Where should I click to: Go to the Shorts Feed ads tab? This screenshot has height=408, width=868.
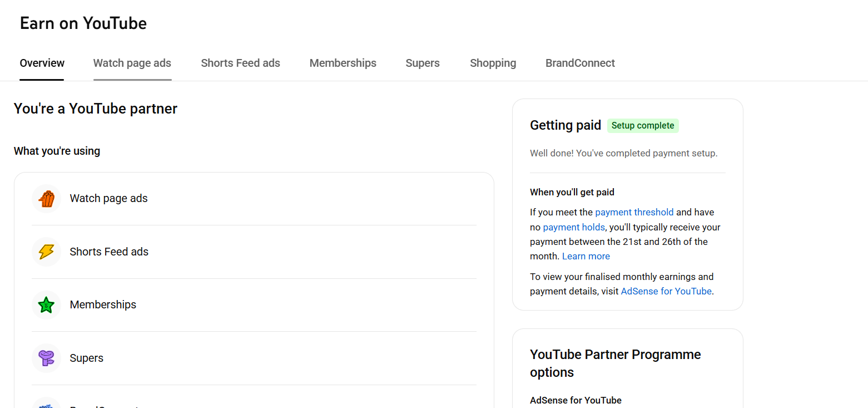(x=240, y=63)
